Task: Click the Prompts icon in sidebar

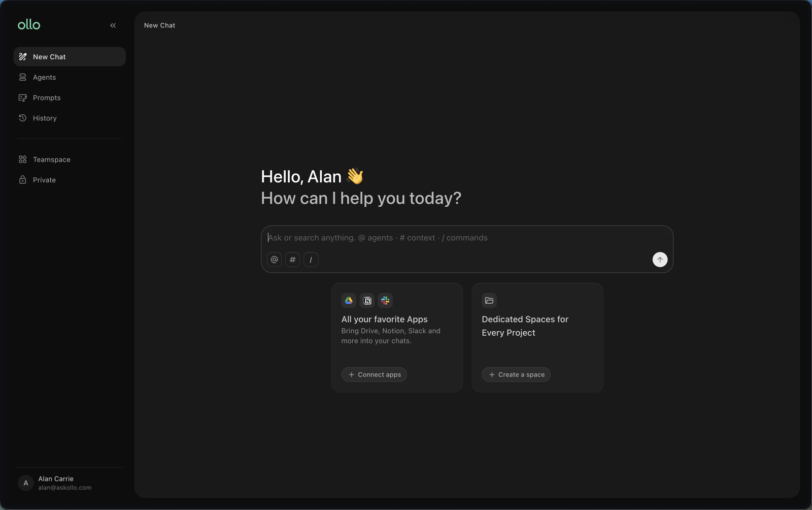Action: pos(23,98)
